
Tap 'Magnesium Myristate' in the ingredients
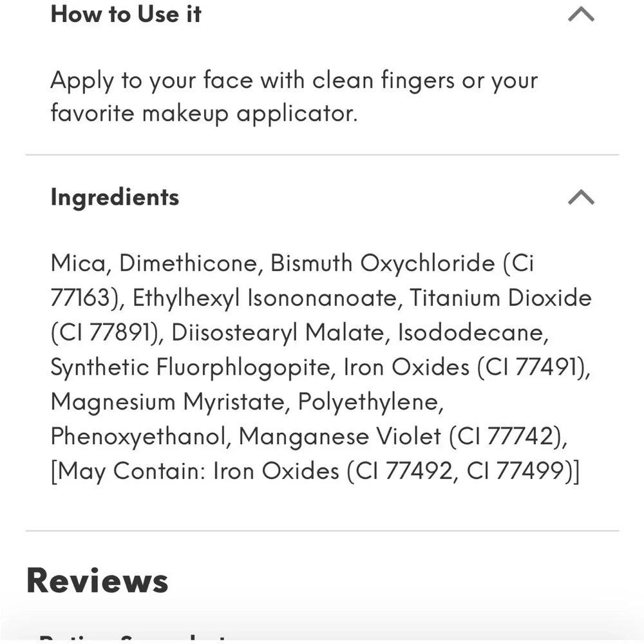tap(167, 402)
